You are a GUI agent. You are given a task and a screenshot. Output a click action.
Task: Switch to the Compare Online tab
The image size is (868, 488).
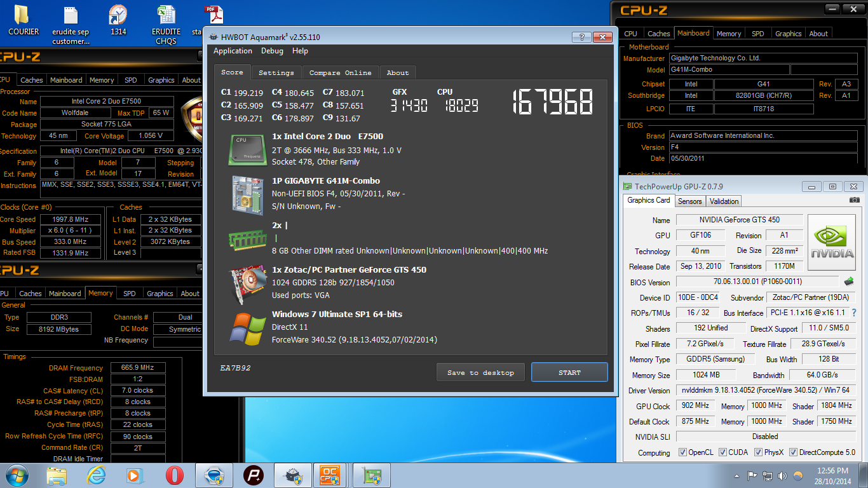pos(341,72)
